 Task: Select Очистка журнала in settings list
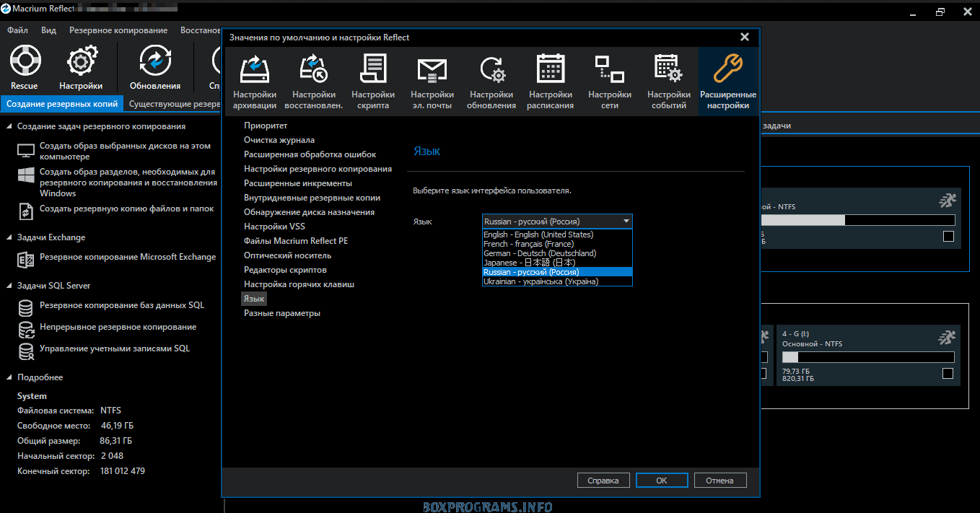point(279,140)
